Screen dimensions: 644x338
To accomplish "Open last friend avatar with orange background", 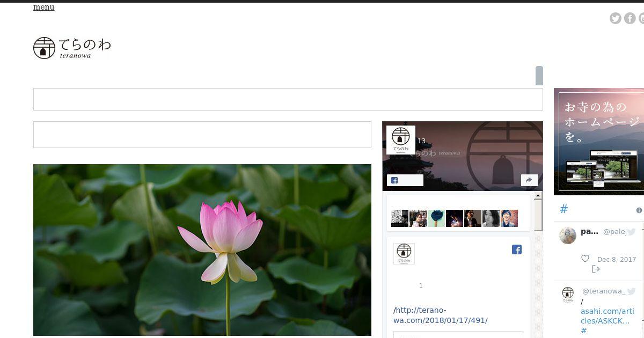I will tap(509, 218).
